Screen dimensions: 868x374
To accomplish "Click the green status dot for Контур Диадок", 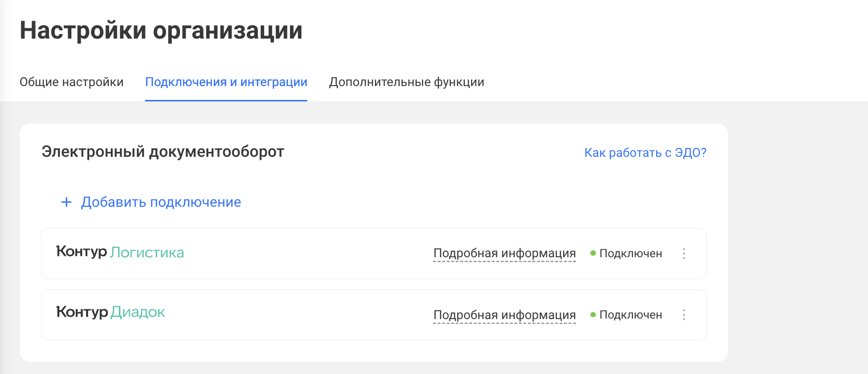I will [593, 315].
